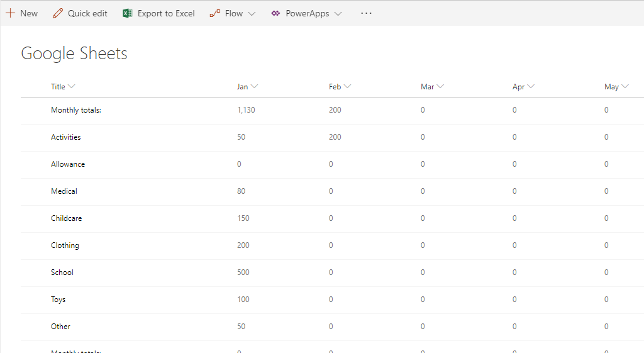Click the pencil icon for Quick edit
This screenshot has width=644, height=353.
pos(58,13)
